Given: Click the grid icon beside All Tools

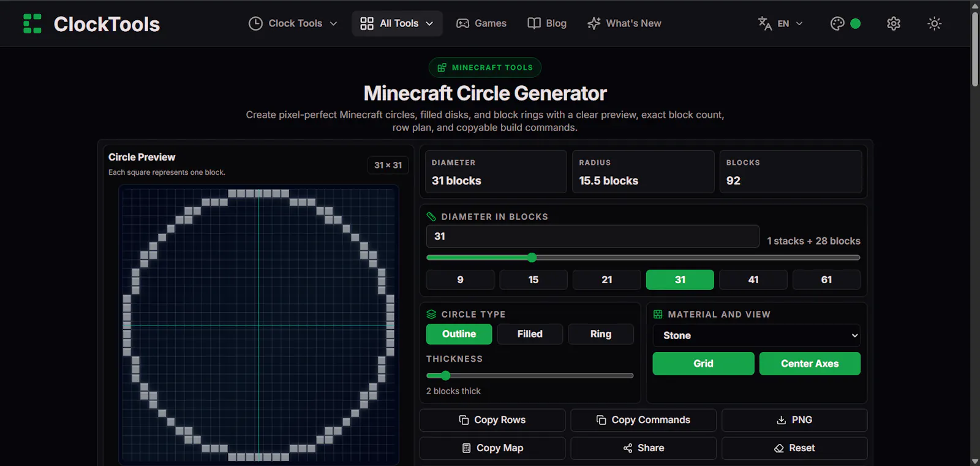Looking at the screenshot, I should tap(367, 23).
